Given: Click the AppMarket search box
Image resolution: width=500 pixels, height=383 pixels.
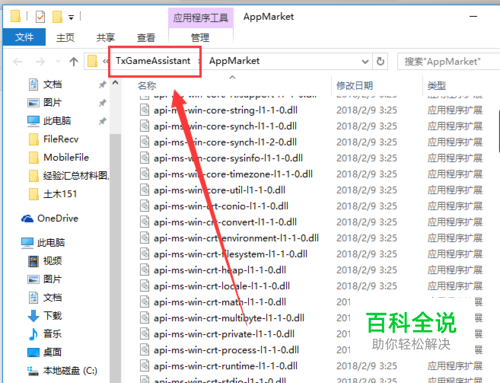Looking at the screenshot, I should coord(448,62).
